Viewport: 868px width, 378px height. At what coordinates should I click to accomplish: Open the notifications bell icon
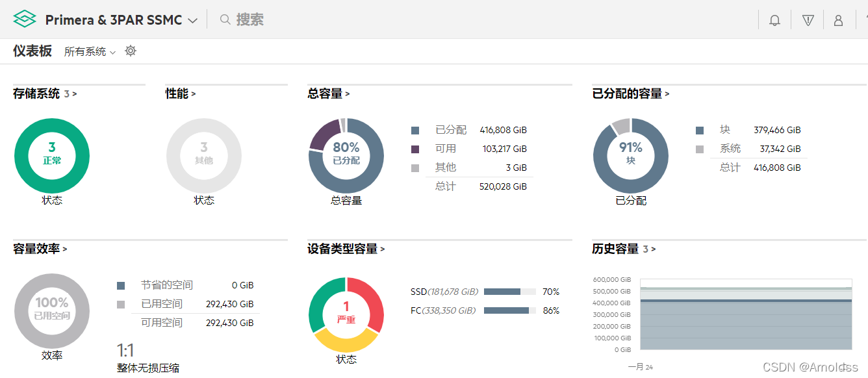point(774,20)
